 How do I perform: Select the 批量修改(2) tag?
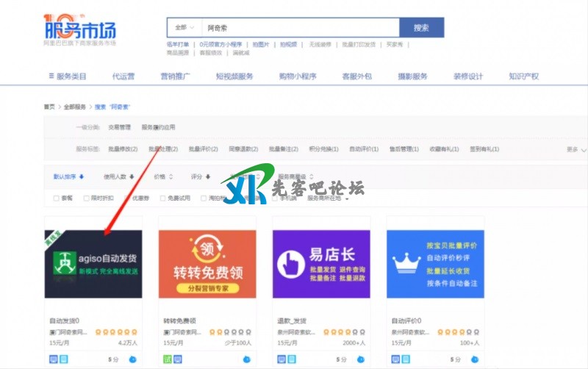pyautogui.click(x=123, y=149)
